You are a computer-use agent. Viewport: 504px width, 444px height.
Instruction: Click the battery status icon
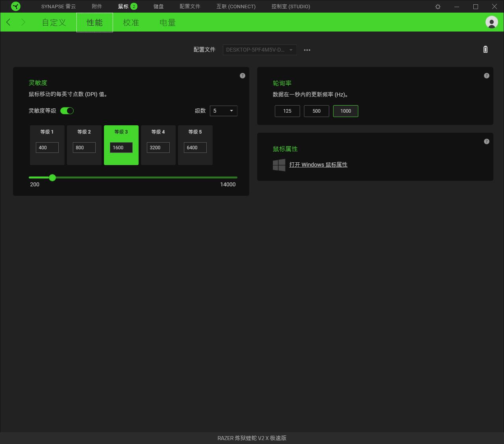point(485,49)
